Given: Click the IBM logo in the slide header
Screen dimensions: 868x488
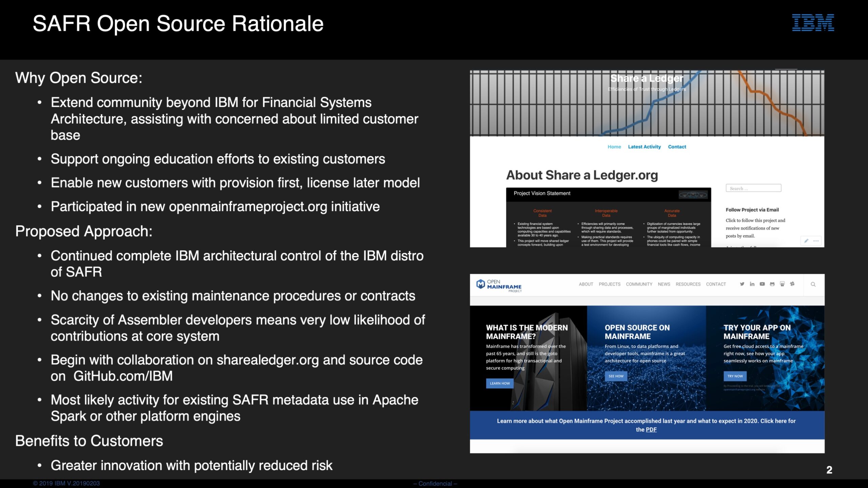Looking at the screenshot, I should 813,23.
